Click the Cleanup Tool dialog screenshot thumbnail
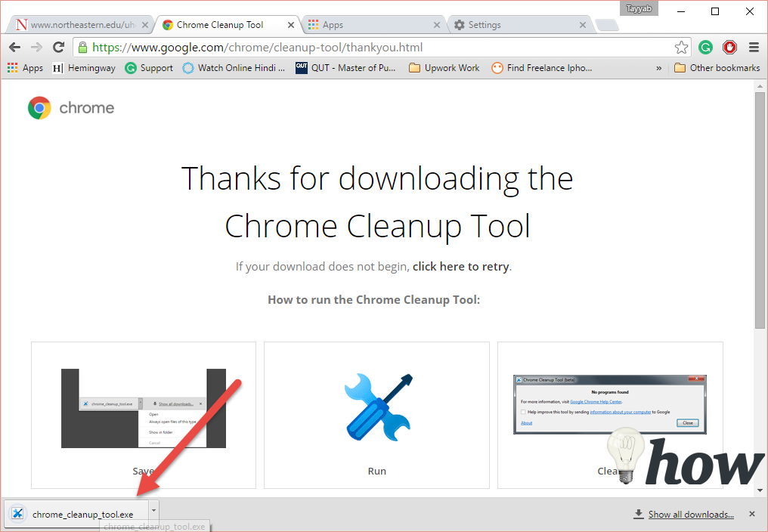 coord(610,404)
